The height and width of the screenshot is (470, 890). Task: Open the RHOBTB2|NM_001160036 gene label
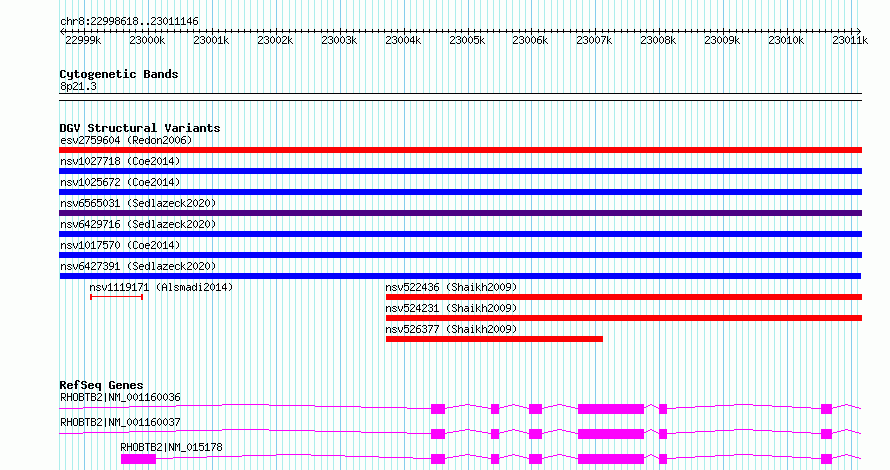120,397
